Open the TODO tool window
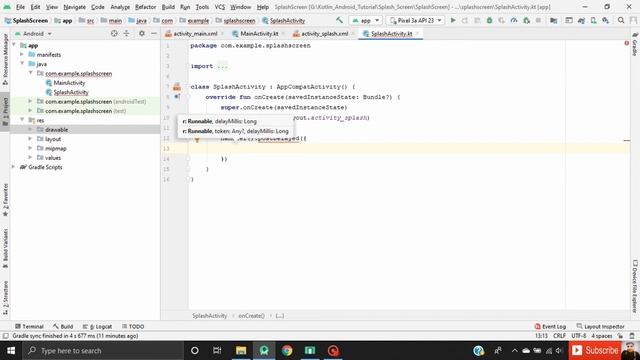 pos(133,327)
